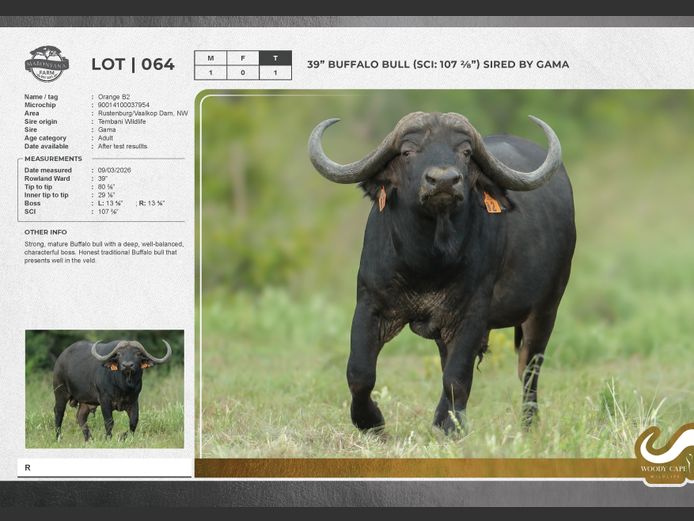Click the orange ear tag on the bull's right ear
Image resolution: width=694 pixels, height=521 pixels.
click(382, 199)
